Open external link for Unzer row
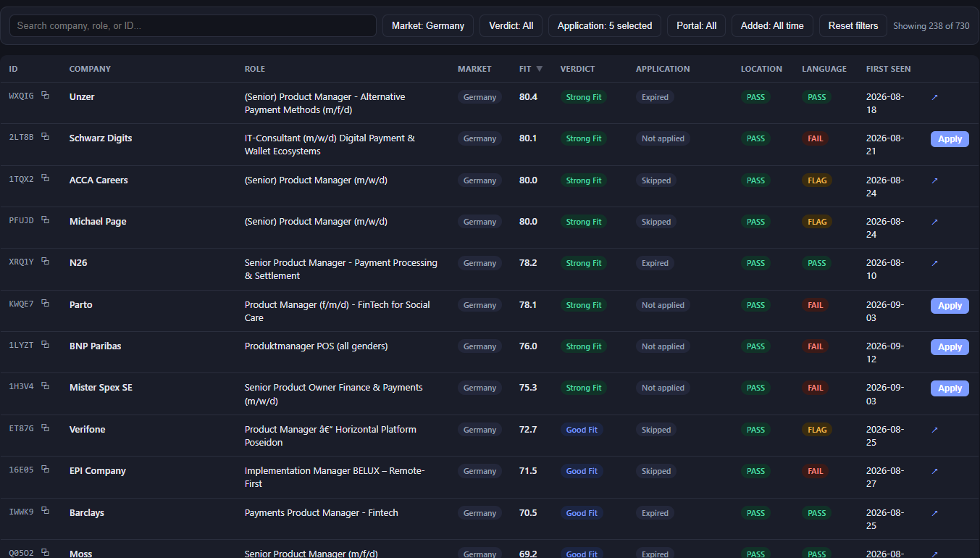 pyautogui.click(x=934, y=97)
